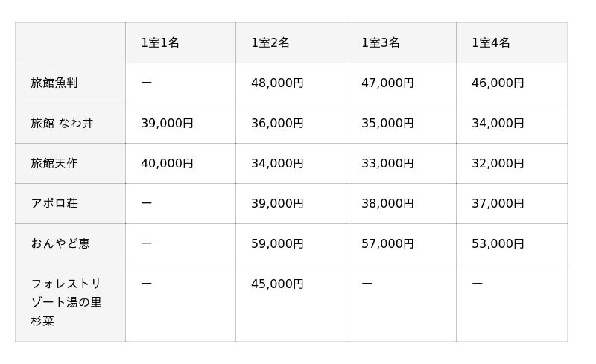Click the 53,000円 price for おんやど恵
Screen dimensions: 596x364
[498, 244]
